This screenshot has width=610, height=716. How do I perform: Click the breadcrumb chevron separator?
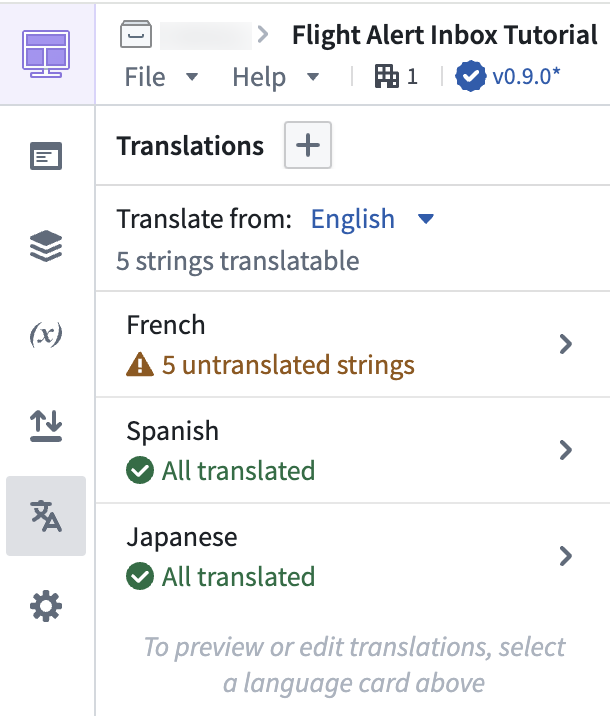[263, 34]
